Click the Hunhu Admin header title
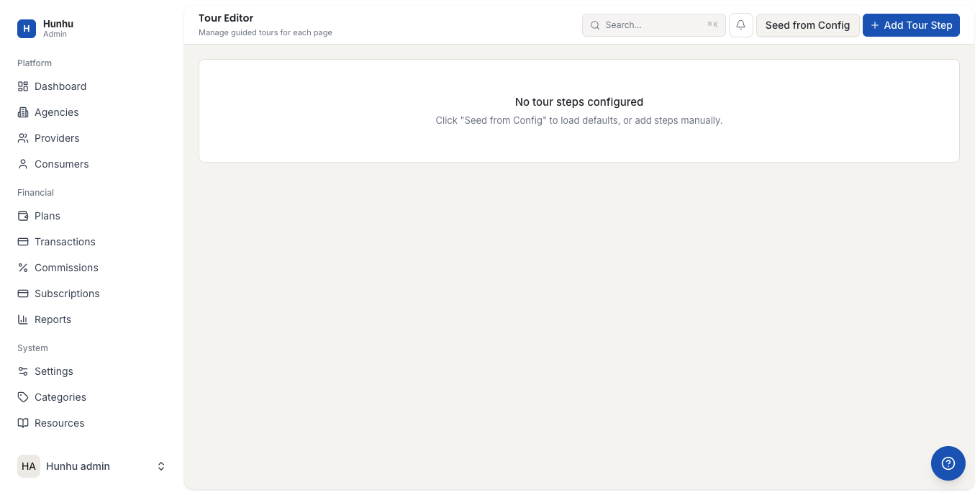This screenshot has height=495, width=980. coord(58,28)
